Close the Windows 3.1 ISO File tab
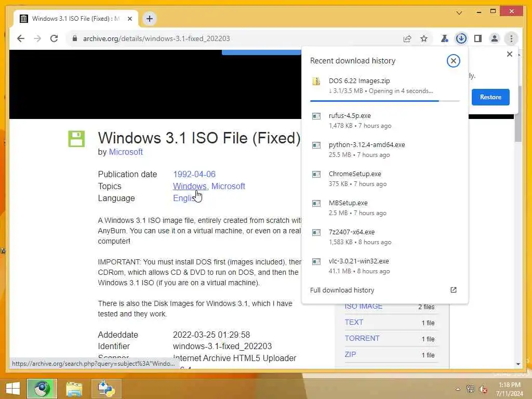Screen dimensions: 532x399 [129, 19]
